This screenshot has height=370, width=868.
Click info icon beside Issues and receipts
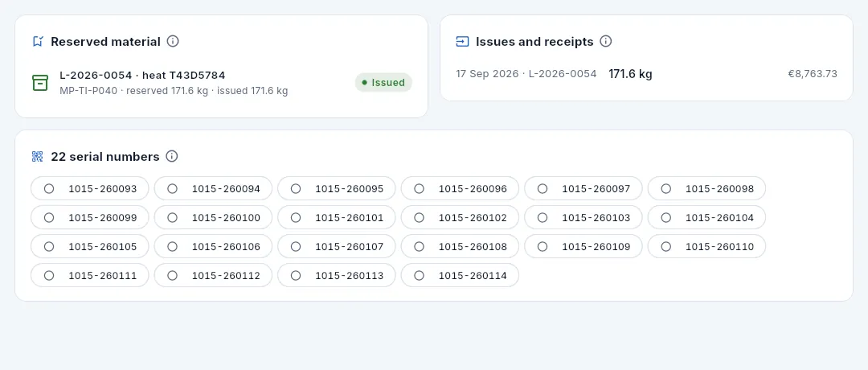(606, 42)
